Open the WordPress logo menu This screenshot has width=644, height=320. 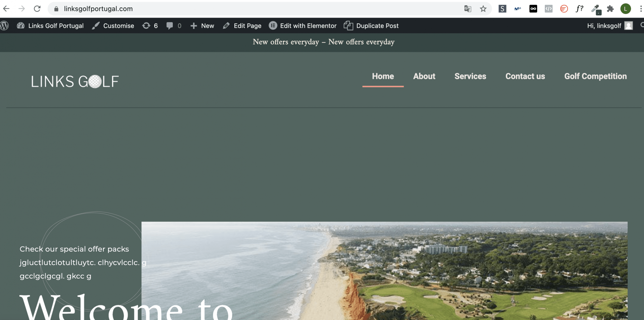[x=4, y=26]
